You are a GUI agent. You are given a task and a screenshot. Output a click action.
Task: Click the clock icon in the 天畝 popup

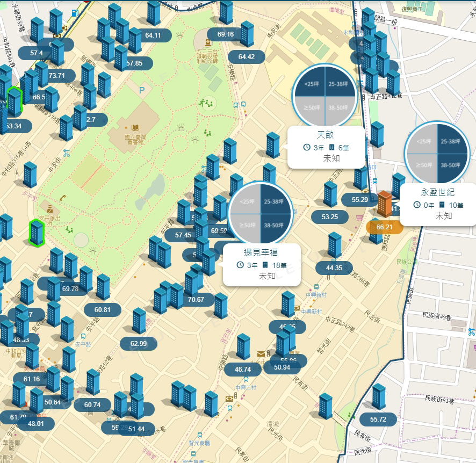(x=307, y=147)
